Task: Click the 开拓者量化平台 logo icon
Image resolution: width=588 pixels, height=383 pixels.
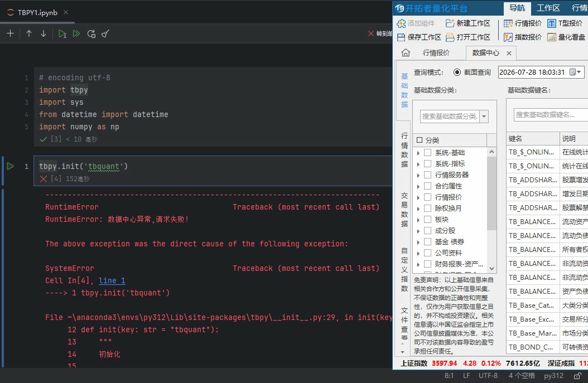Action: coord(400,8)
